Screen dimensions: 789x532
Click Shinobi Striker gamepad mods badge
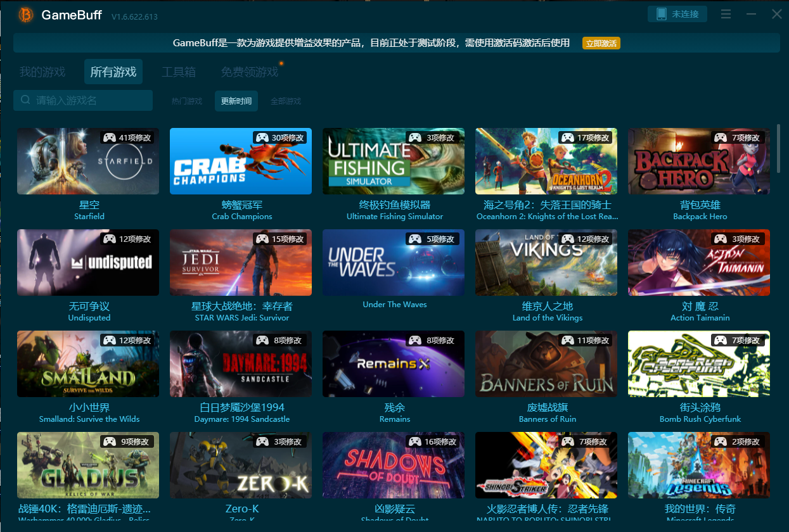pyautogui.click(x=586, y=441)
